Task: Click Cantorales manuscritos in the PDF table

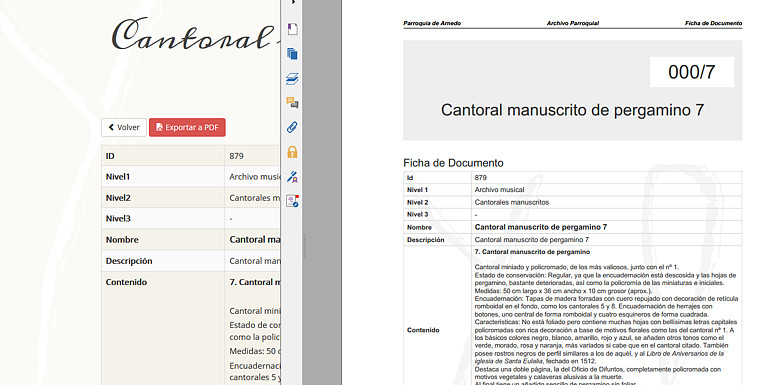Action: 511,202
